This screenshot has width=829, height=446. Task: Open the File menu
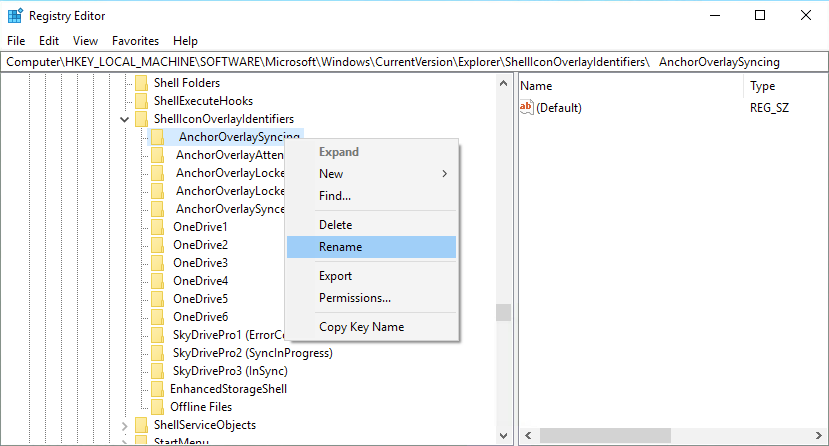[x=16, y=41]
